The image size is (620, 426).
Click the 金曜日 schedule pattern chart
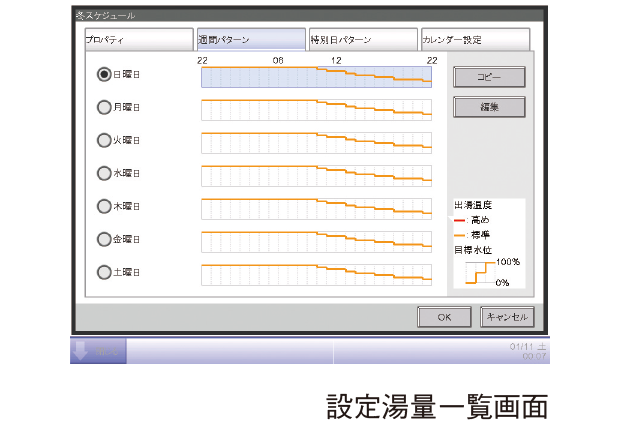pos(316,242)
